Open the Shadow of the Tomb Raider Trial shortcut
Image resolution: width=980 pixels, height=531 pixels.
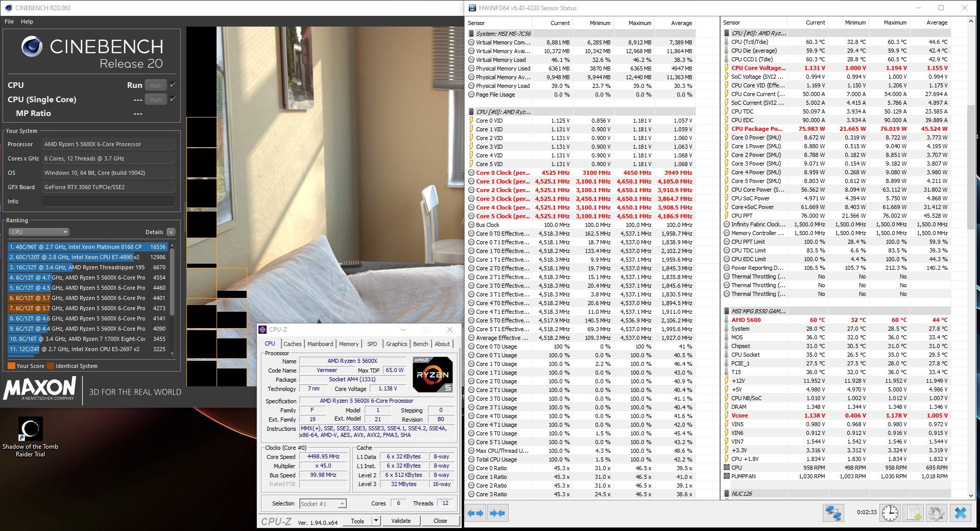(x=31, y=436)
